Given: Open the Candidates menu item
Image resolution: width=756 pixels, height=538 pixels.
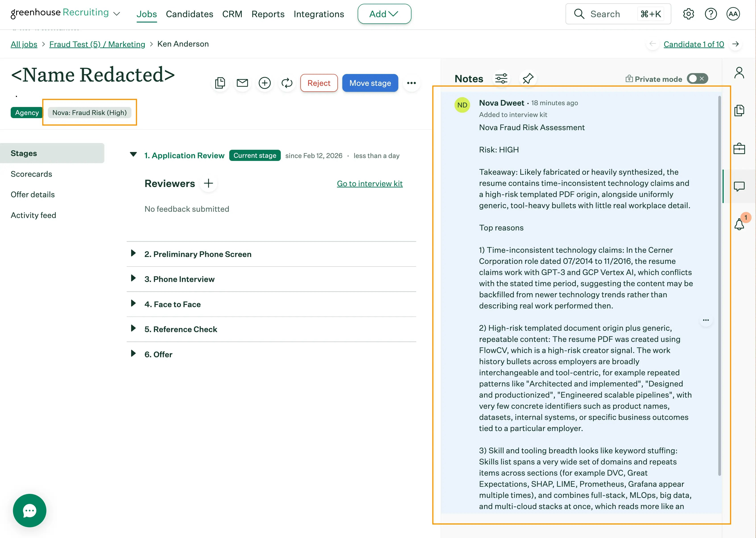Looking at the screenshot, I should point(189,14).
